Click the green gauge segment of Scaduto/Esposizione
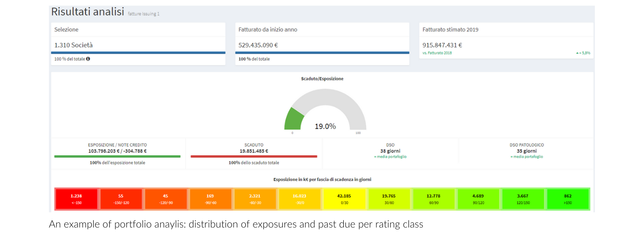 tap(293, 119)
